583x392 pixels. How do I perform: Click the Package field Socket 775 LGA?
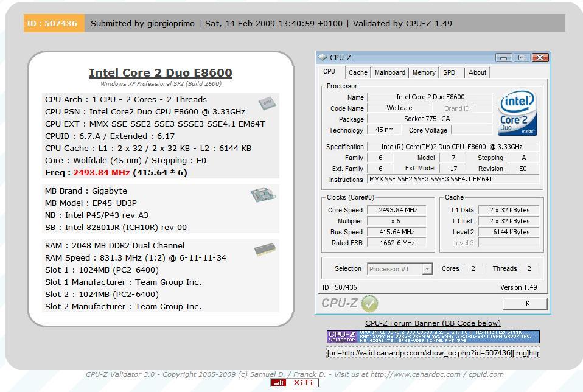430,119
